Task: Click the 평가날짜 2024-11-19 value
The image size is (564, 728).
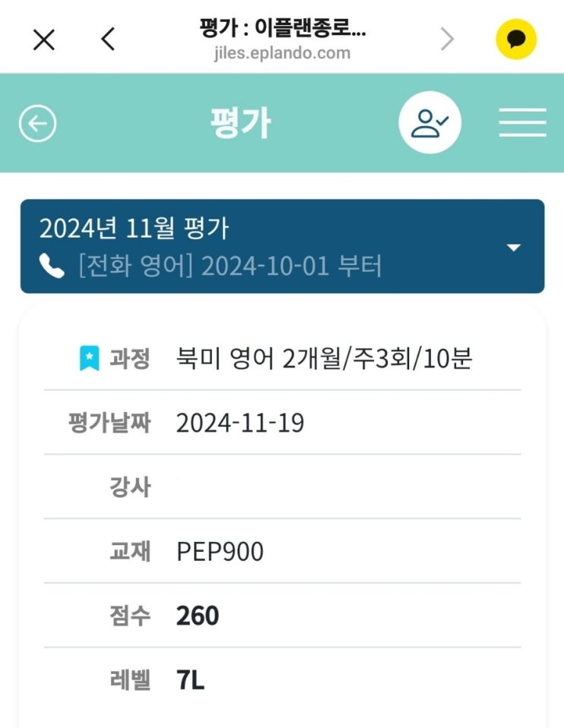Action: [240, 423]
